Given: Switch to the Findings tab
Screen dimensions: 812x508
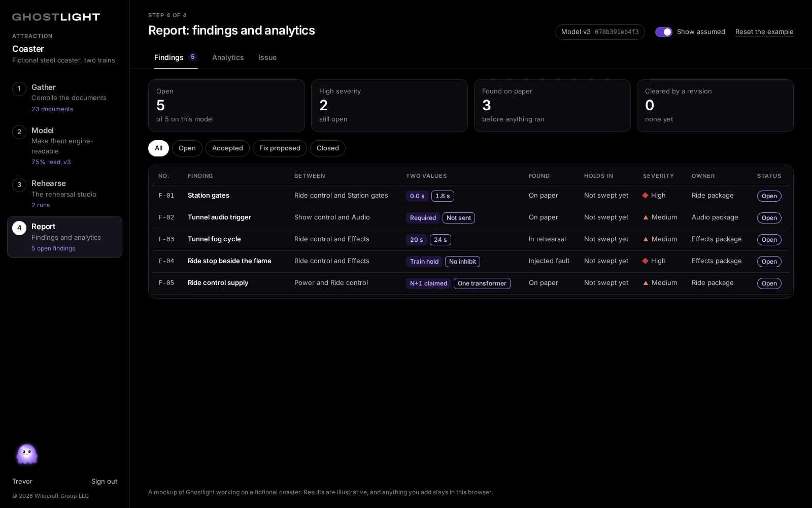Looking at the screenshot, I should tap(176, 57).
